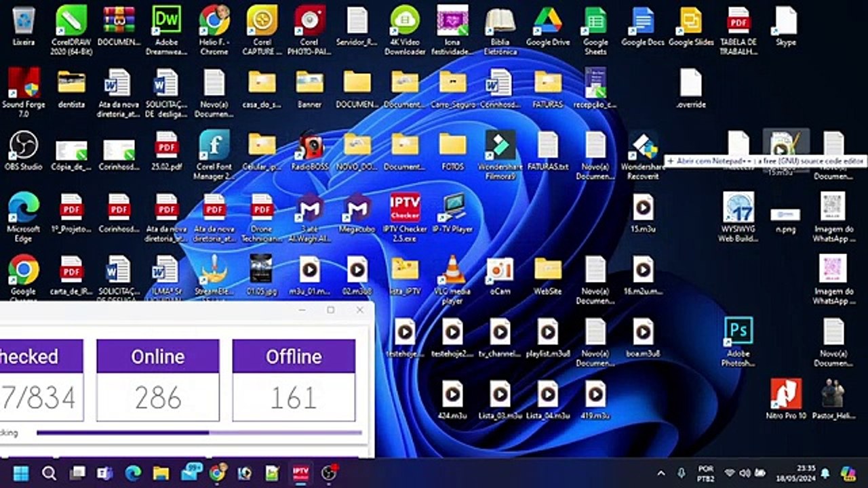Open VLC media player shortcut
The image size is (868, 488).
pos(452,279)
